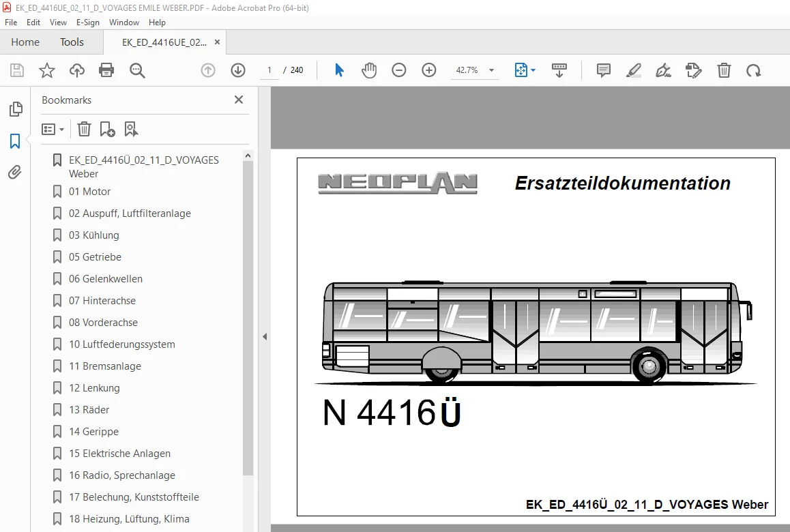Jump to bookmark 08 Vorderachse
The height and width of the screenshot is (532, 790).
tap(103, 323)
